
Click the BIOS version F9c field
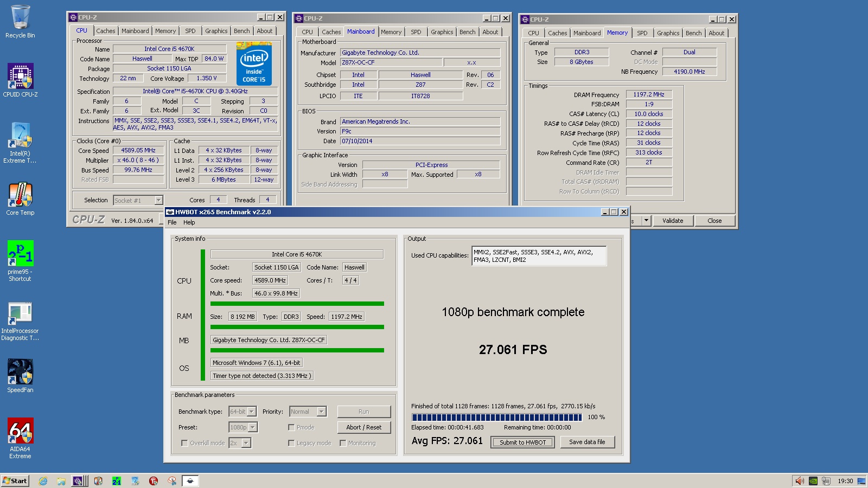tap(420, 131)
